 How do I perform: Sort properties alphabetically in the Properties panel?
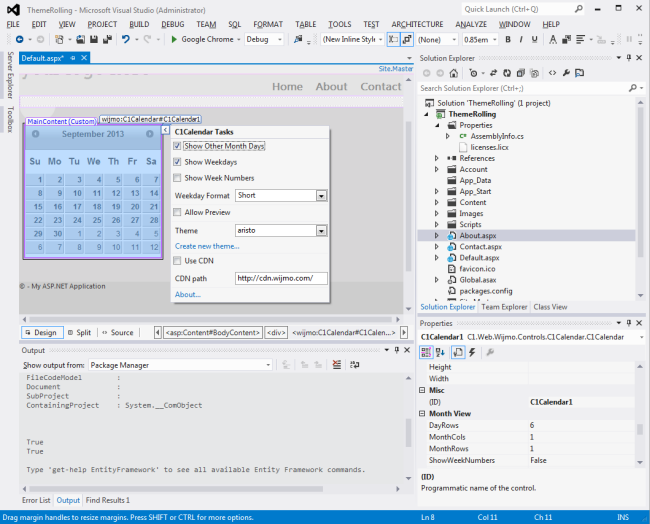[x=442, y=352]
